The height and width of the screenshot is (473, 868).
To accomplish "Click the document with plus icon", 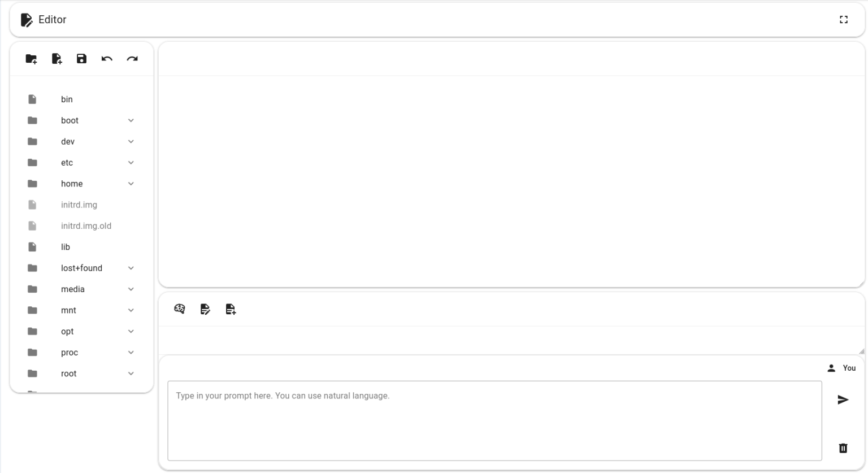I will (x=231, y=309).
